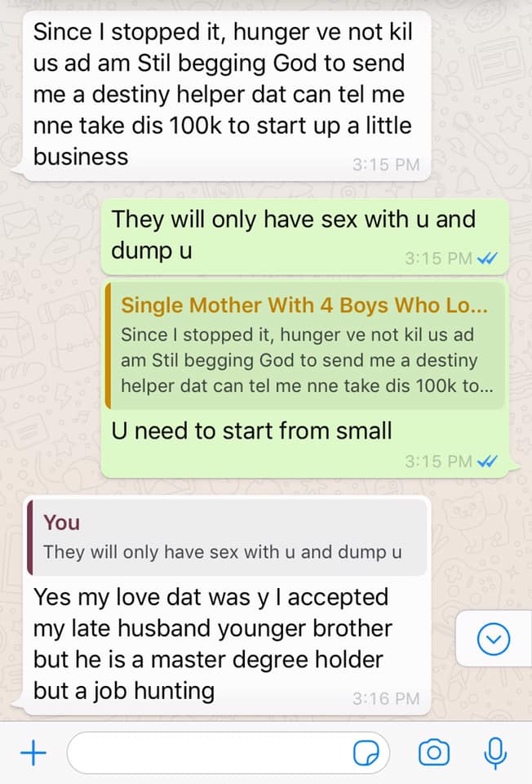Tap the microphone voice message icon

click(495, 753)
